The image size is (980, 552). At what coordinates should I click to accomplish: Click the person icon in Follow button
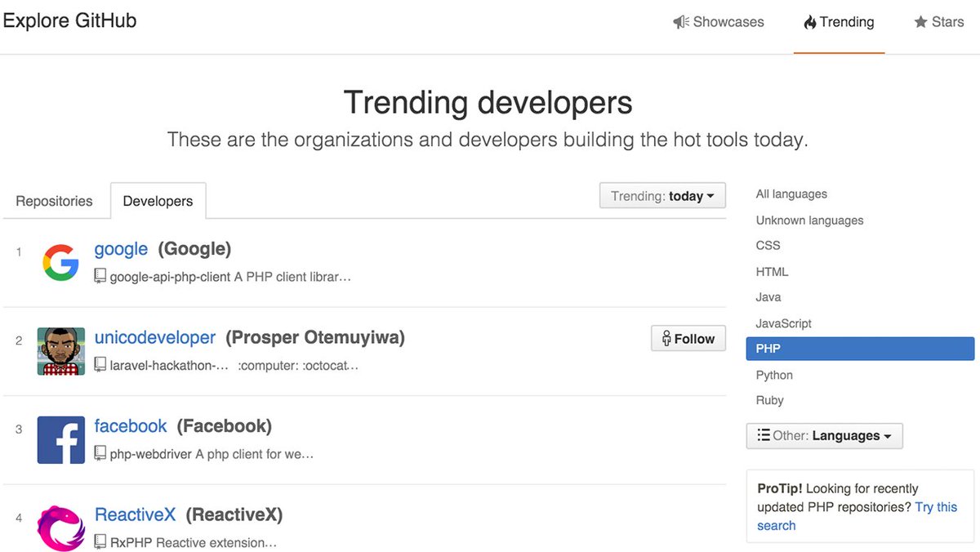666,339
